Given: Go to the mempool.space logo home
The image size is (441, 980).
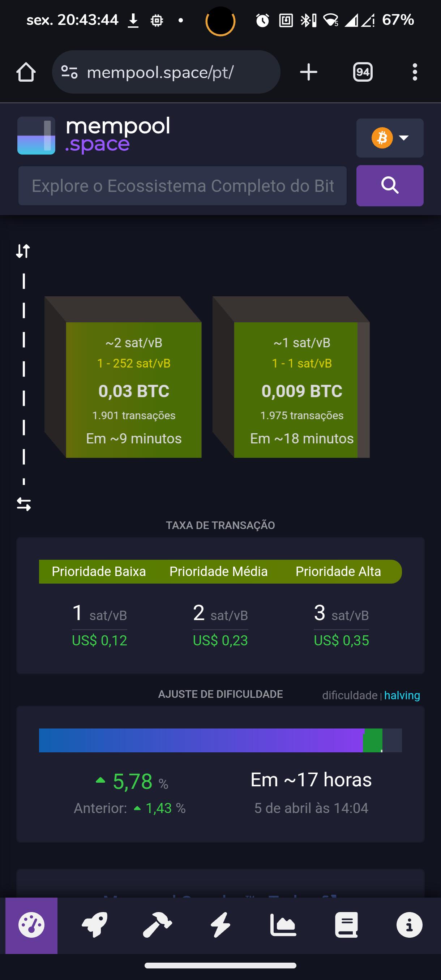Looking at the screenshot, I should point(94,136).
